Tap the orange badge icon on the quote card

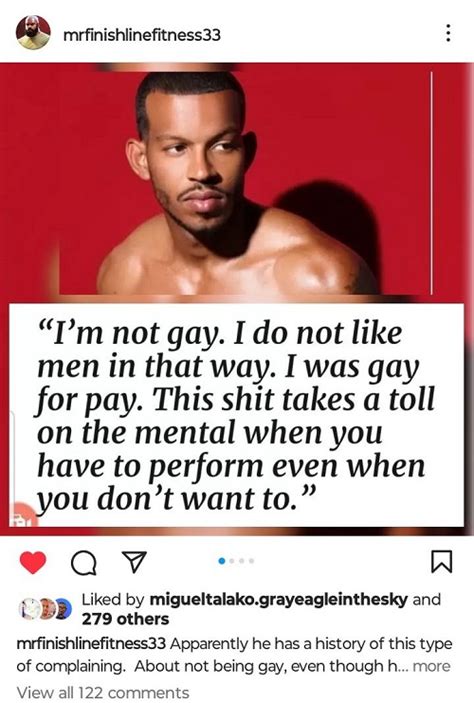(x=24, y=515)
